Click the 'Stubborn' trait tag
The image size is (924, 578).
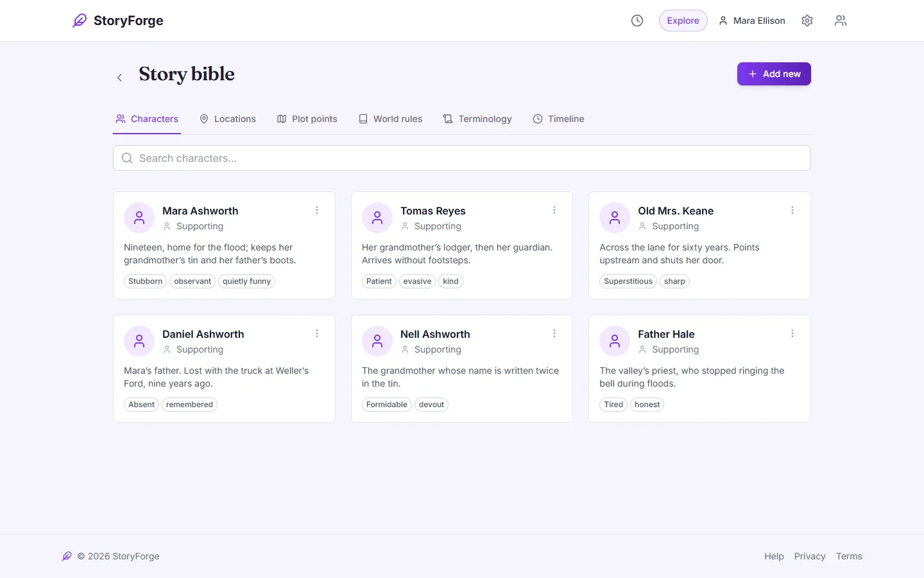click(x=145, y=281)
